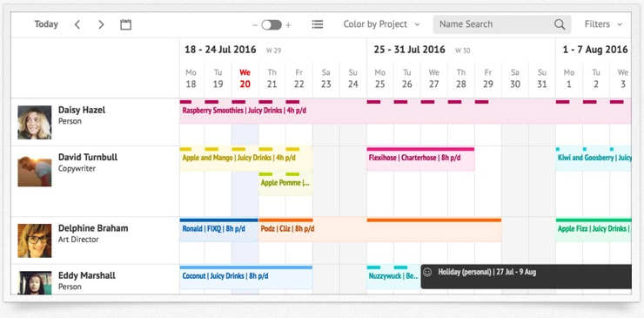Open the Flexihose Charterhose booking
The height and width of the screenshot is (318, 644).
420,159
